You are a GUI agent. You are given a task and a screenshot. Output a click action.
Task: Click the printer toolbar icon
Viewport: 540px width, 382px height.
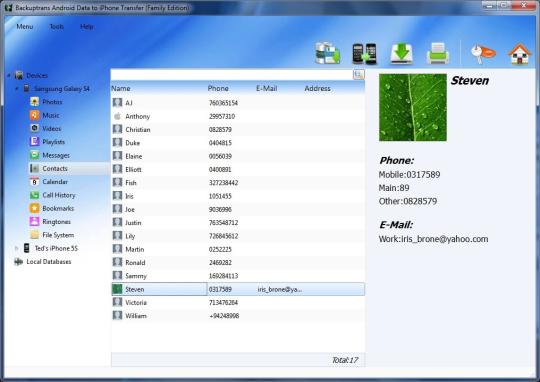437,53
